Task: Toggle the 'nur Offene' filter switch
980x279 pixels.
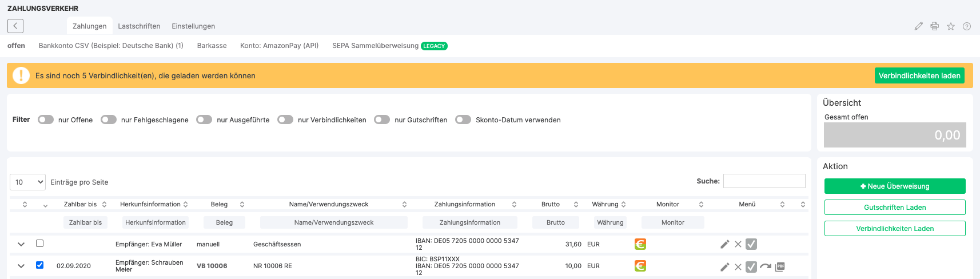Action: 46,119
